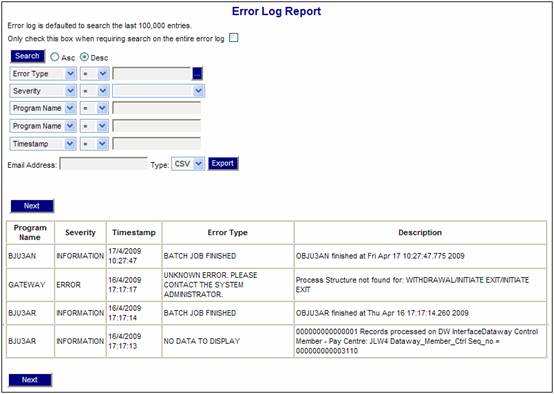This screenshot has height=394, width=554.
Task: Open the Severity field dropdown
Action: click(43, 91)
